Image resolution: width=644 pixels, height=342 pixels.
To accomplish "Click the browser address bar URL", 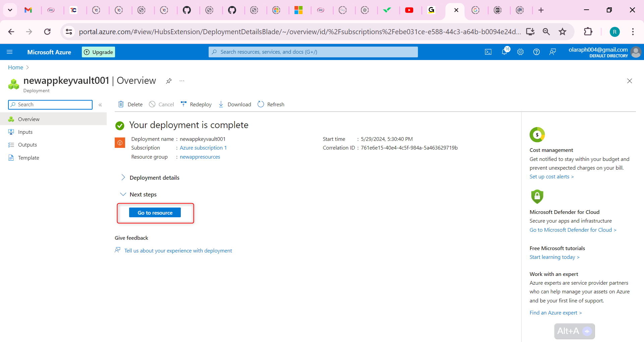I will [300, 32].
